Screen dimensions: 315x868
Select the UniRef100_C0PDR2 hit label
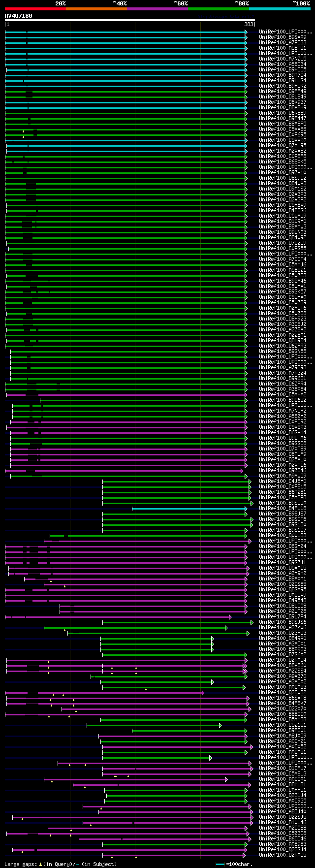(x=283, y=421)
